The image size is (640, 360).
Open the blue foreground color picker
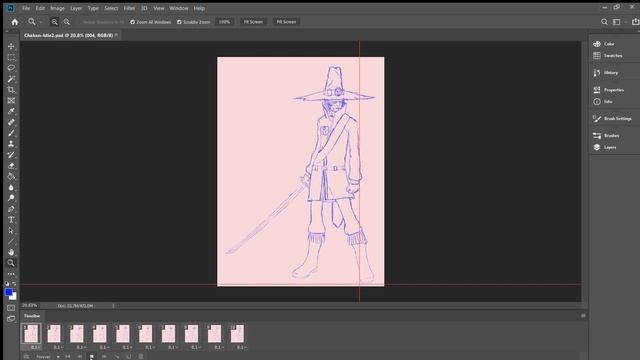[9, 292]
